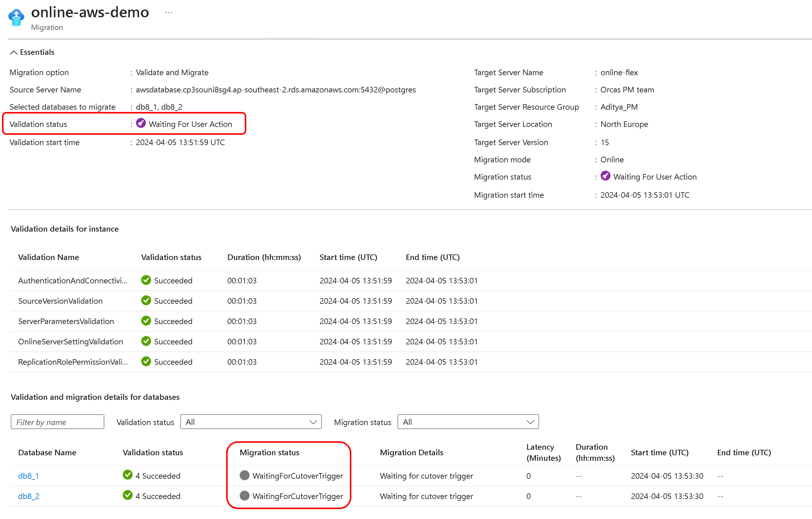This screenshot has height=519, width=812.
Task: Collapse the Essentials section chevron
Action: 14,52
